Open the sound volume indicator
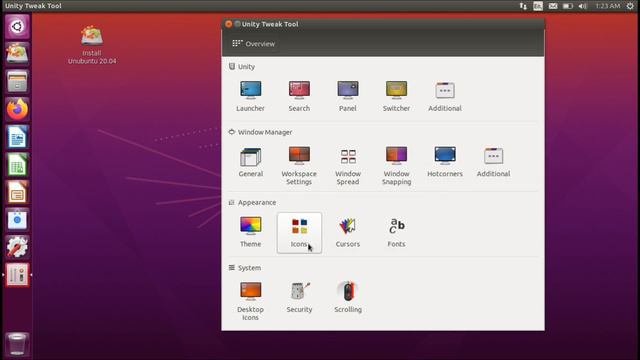Screen dimensions: 640x360 pyautogui.click(x=583, y=6)
